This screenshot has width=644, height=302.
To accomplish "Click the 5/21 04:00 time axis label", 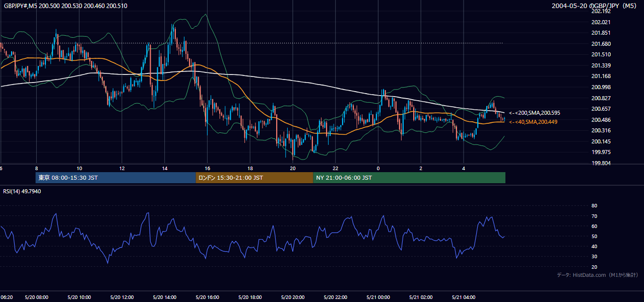I will coord(464,297).
